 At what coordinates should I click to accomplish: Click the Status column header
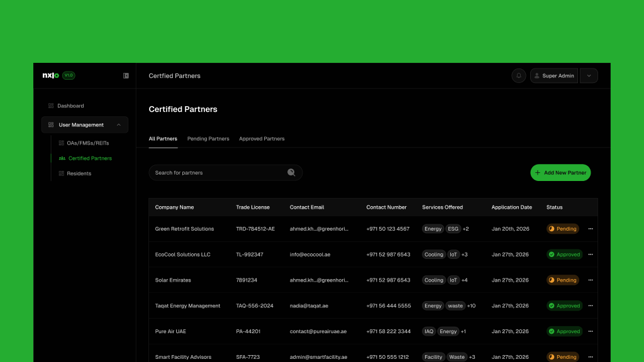555,207
